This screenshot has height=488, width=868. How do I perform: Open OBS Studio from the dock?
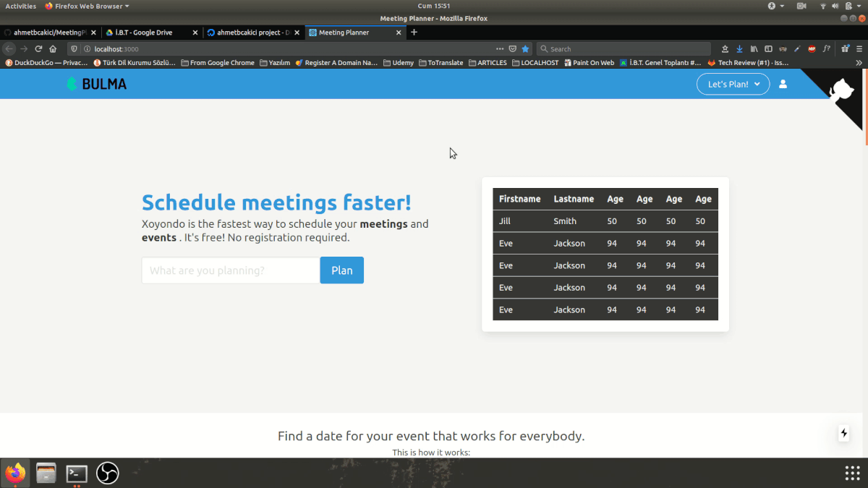[x=107, y=473]
